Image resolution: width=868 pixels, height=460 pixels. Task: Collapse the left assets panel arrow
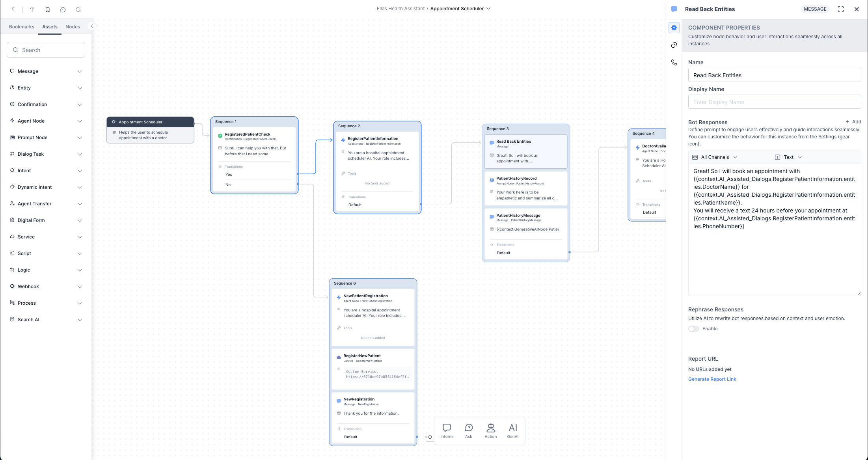coord(92,26)
